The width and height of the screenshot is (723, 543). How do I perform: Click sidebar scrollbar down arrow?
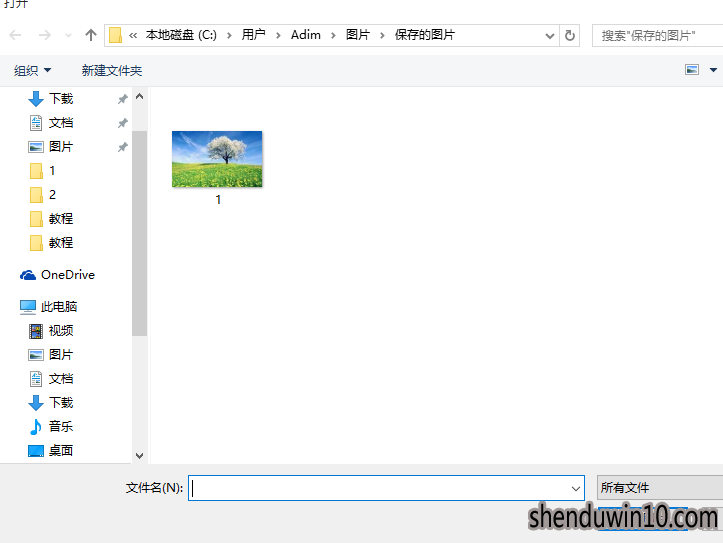point(139,455)
